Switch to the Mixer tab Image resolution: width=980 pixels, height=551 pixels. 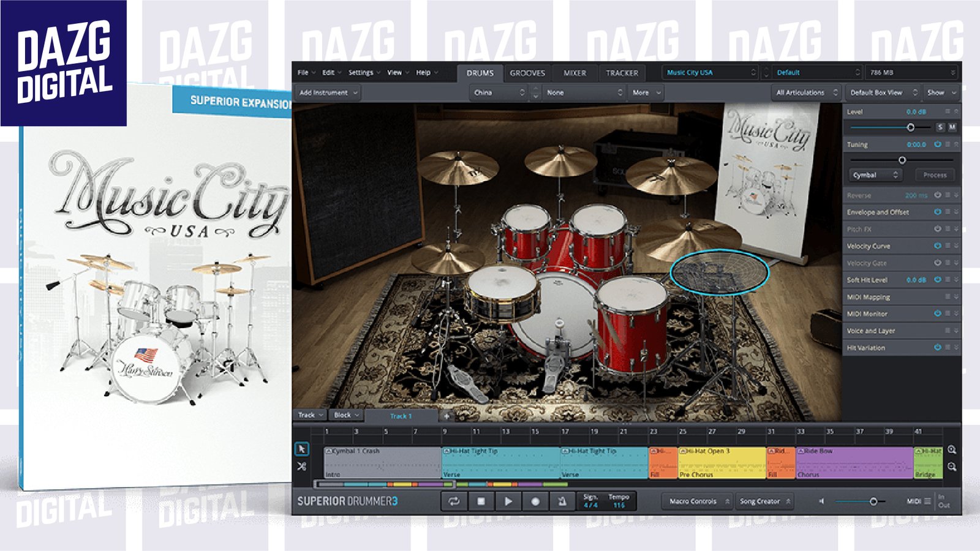[x=575, y=73]
